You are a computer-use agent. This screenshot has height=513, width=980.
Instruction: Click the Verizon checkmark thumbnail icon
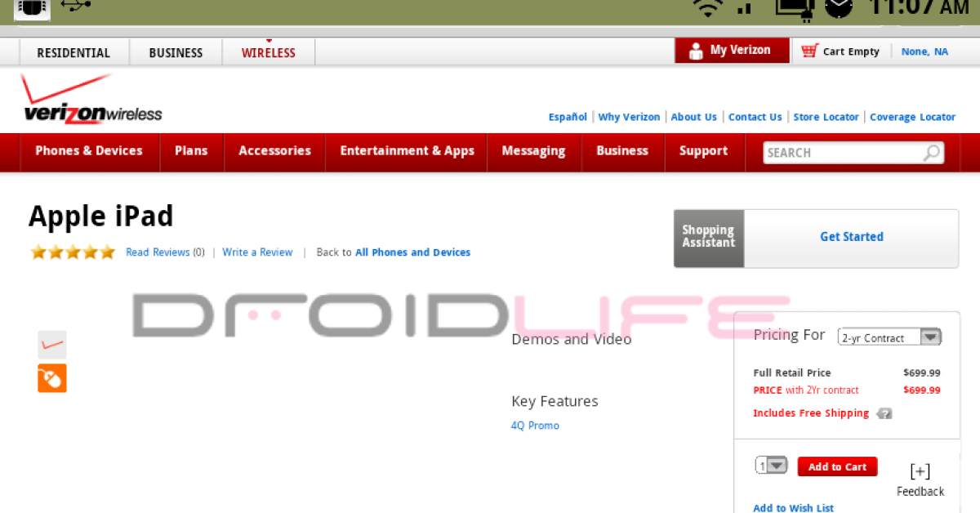click(x=52, y=345)
